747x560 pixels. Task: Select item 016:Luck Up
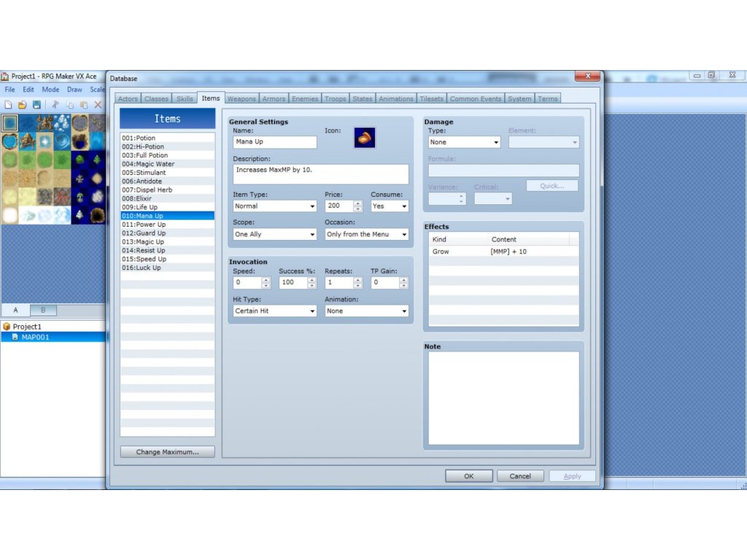(x=167, y=268)
